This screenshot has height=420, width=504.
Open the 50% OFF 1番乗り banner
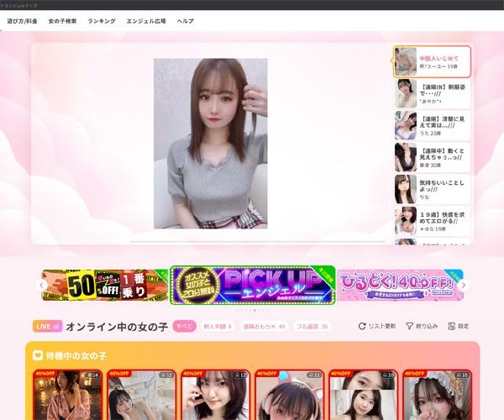pos(106,286)
